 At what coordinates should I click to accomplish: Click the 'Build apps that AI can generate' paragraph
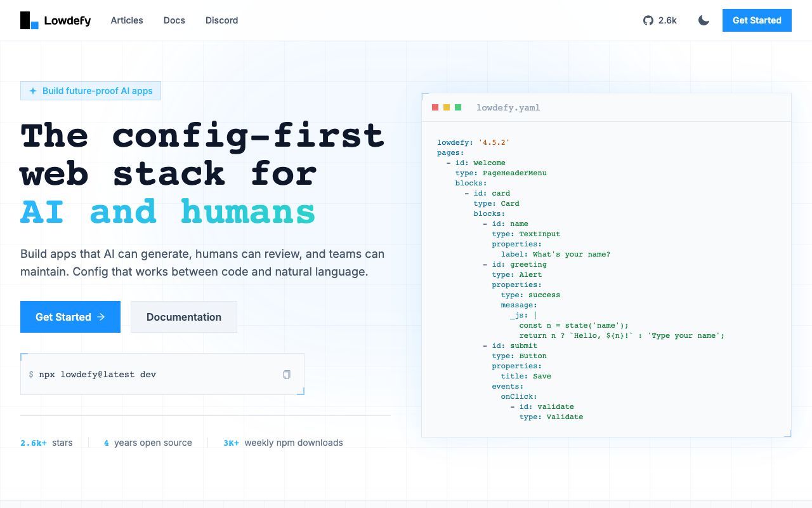click(202, 263)
